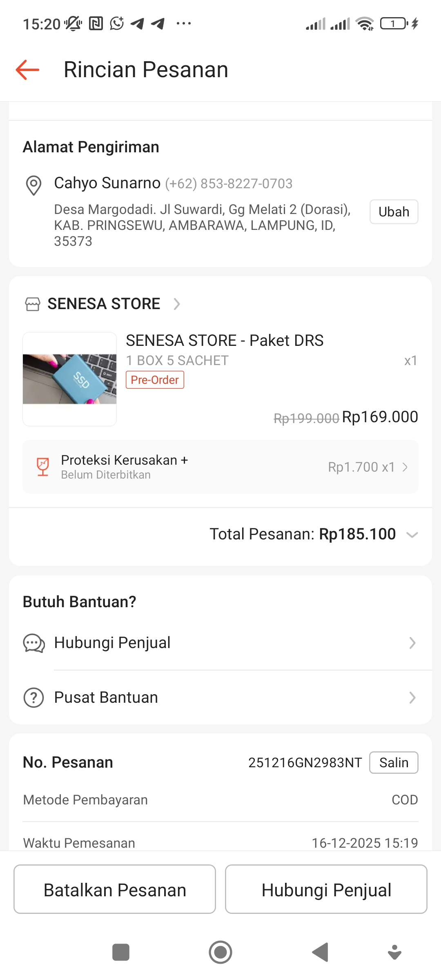The height and width of the screenshot is (980, 441).
Task: Expand the Total Pesanan breakdown chevron
Action: (x=412, y=535)
